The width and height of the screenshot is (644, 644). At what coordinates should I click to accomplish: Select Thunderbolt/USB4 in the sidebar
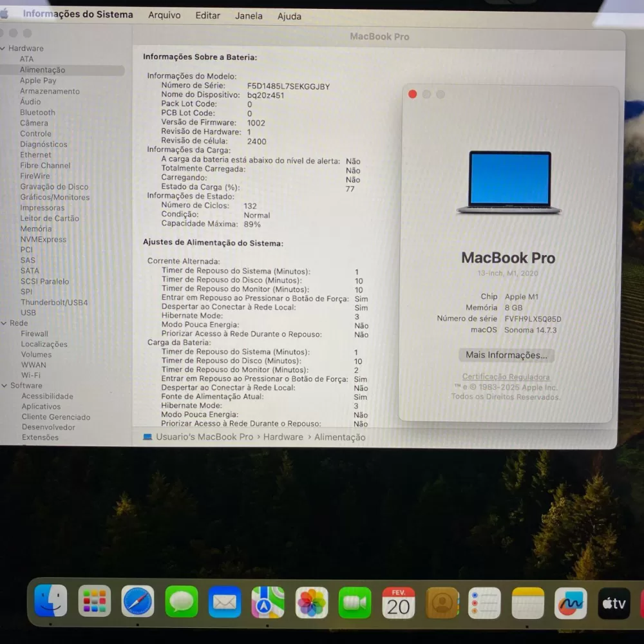pos(54,302)
